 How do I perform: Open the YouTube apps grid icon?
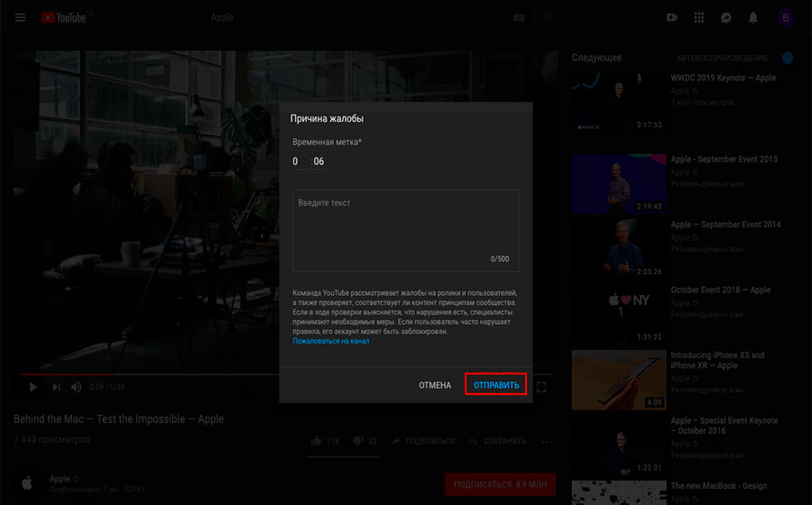(699, 18)
